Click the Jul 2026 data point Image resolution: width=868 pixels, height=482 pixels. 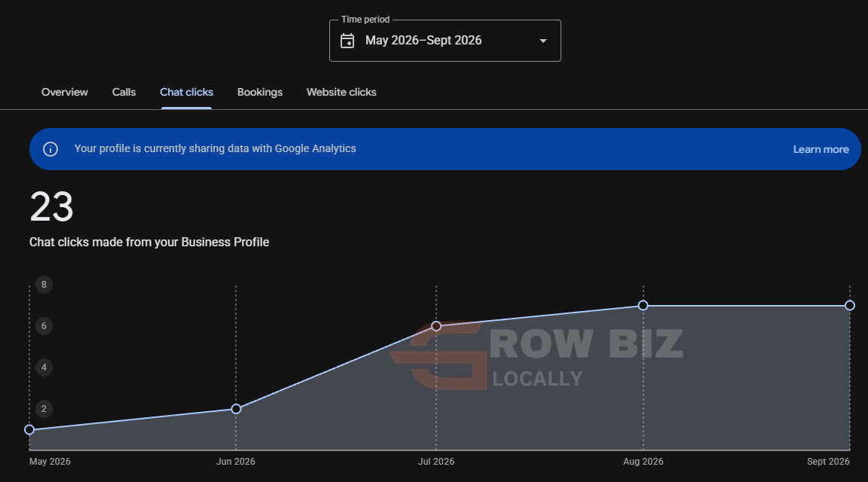tap(436, 327)
